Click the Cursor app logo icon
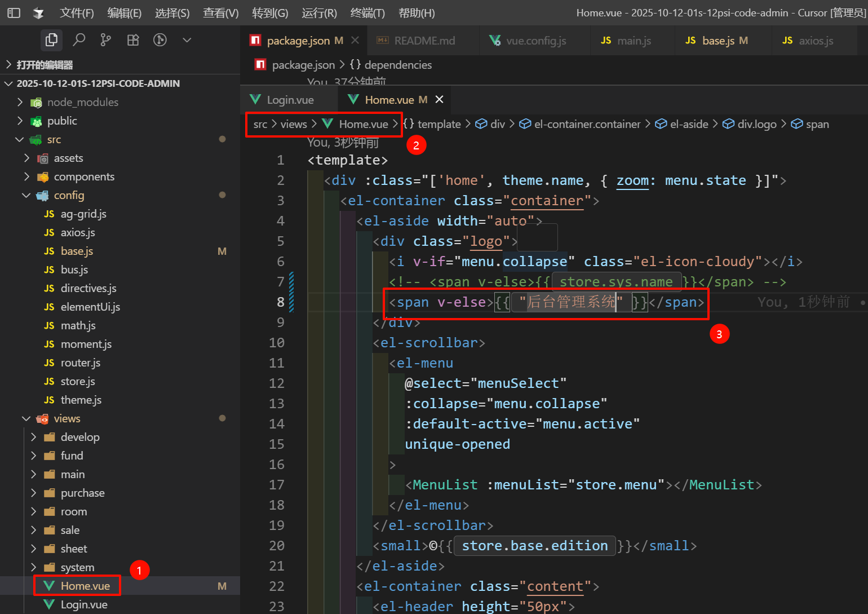Viewport: 868px width, 614px height. 38,12
